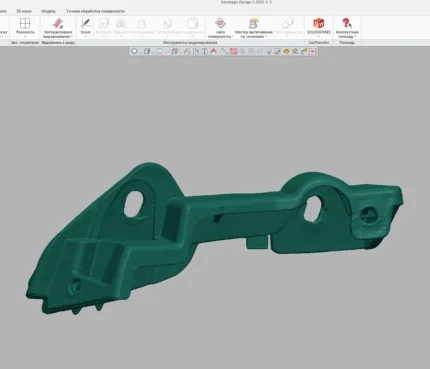Expand the Эскиз dropdown arrow
This screenshot has width=430, height=369.
pyautogui.click(x=86, y=36)
